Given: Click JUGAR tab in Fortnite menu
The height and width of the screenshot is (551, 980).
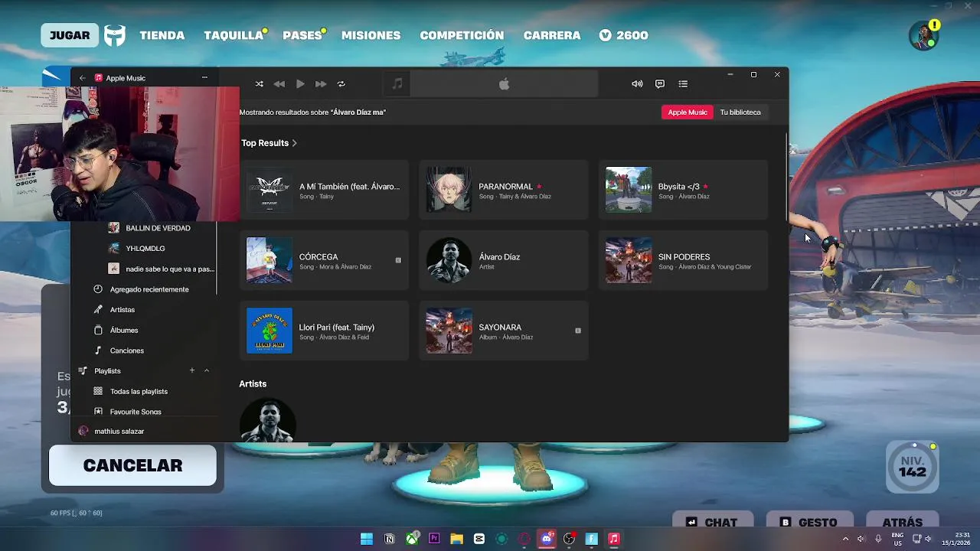Looking at the screenshot, I should (x=70, y=35).
